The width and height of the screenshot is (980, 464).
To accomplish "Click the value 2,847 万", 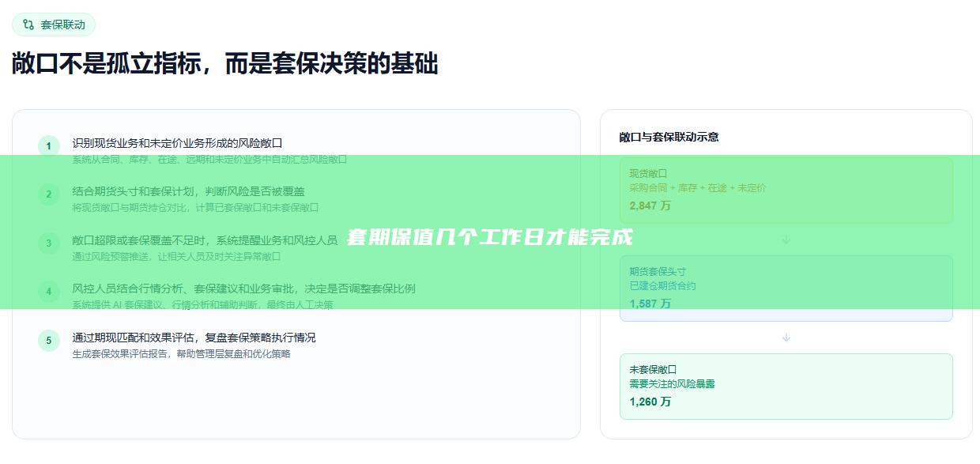I will (650, 206).
